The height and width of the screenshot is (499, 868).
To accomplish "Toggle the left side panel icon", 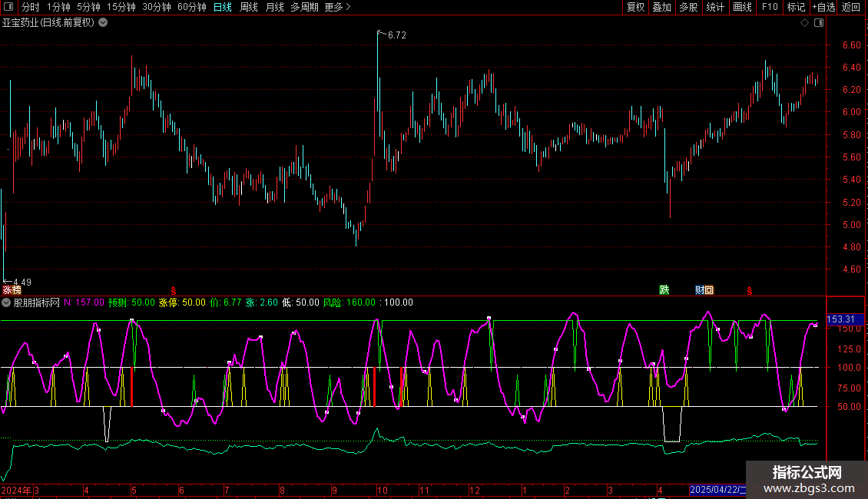I will coord(8,7).
